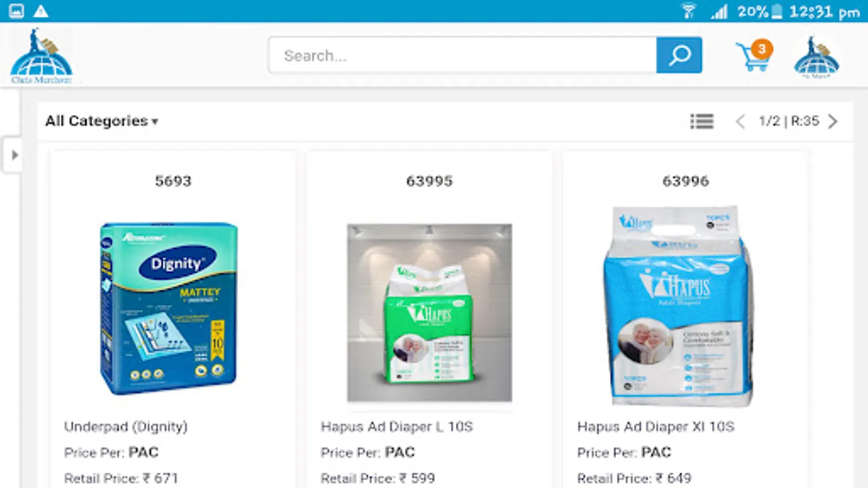Select the Underpad (Dignity) product title
Image resolution: width=868 pixels, height=488 pixels.
[x=126, y=427]
